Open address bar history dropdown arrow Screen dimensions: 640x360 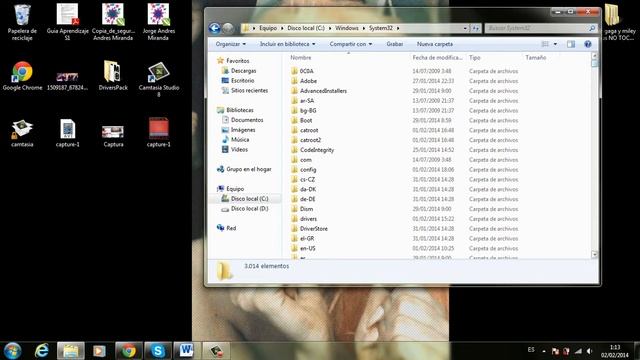coord(465,28)
